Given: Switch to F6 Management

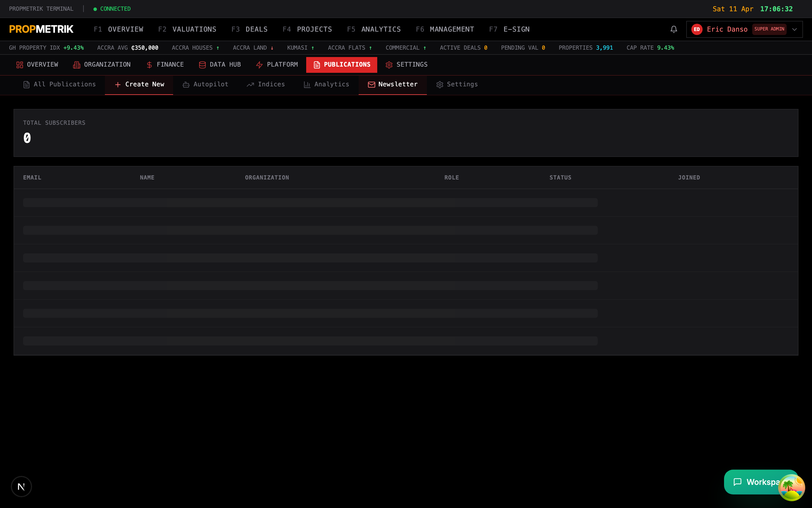Looking at the screenshot, I should [x=445, y=29].
